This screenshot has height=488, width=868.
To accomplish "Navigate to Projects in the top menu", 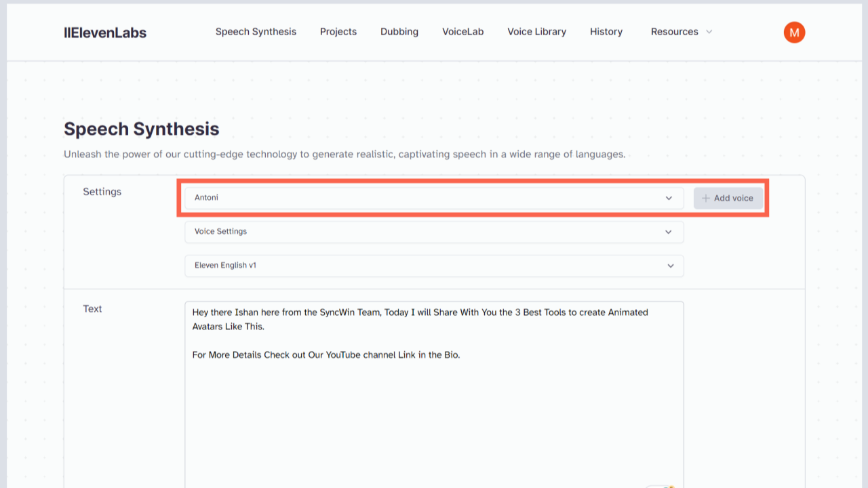I will [x=338, y=32].
